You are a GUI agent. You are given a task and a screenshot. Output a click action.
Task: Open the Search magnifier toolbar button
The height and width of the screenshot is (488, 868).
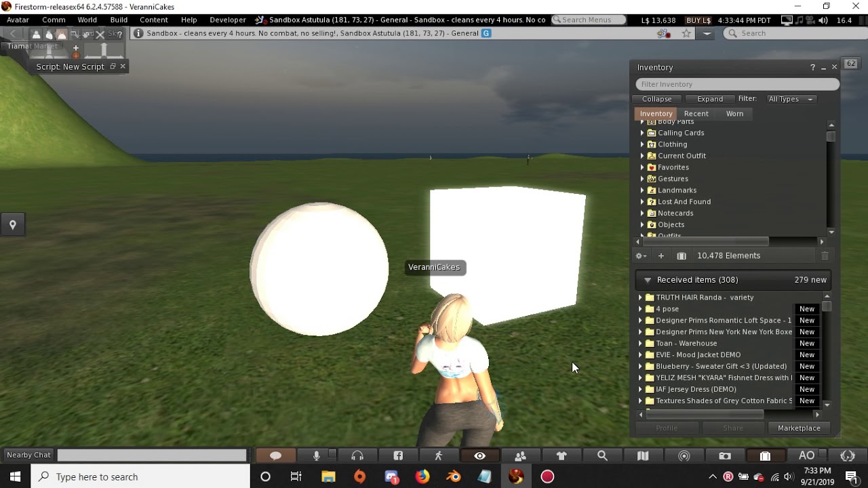tap(602, 455)
